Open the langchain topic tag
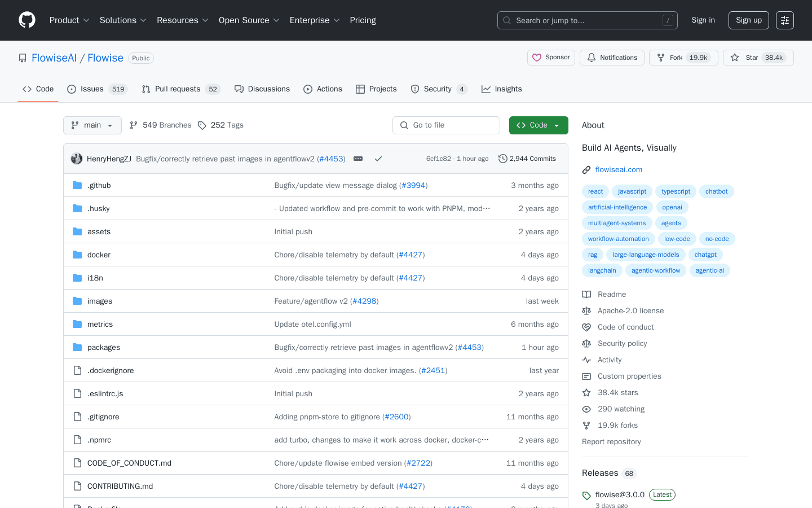The width and height of the screenshot is (812, 508). pyautogui.click(x=602, y=270)
